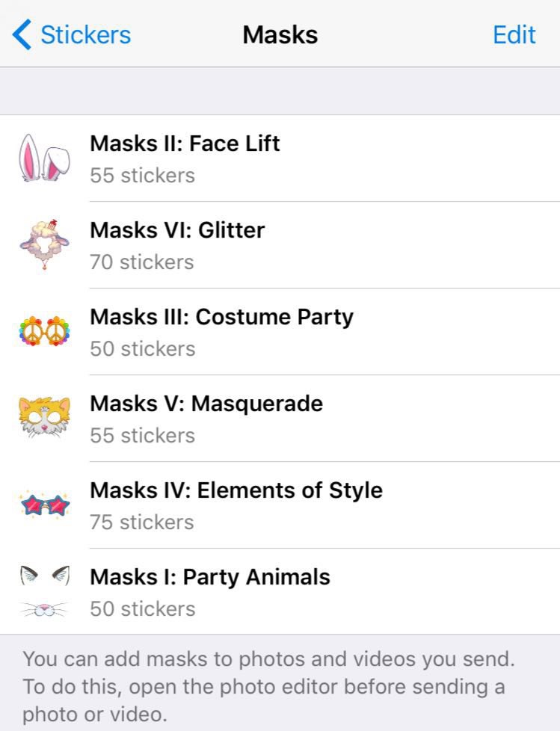Screen dimensions: 560x731
Task: Tap the blue back chevron icon
Action: (x=22, y=35)
